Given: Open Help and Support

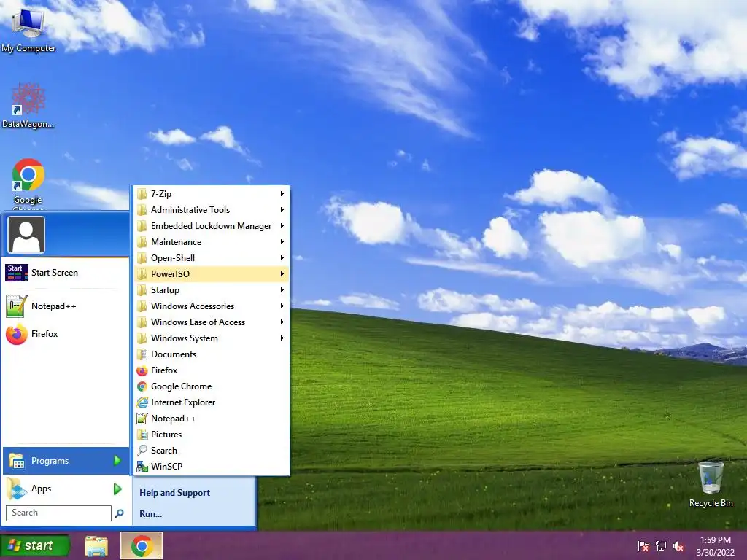Looking at the screenshot, I should 174,493.
